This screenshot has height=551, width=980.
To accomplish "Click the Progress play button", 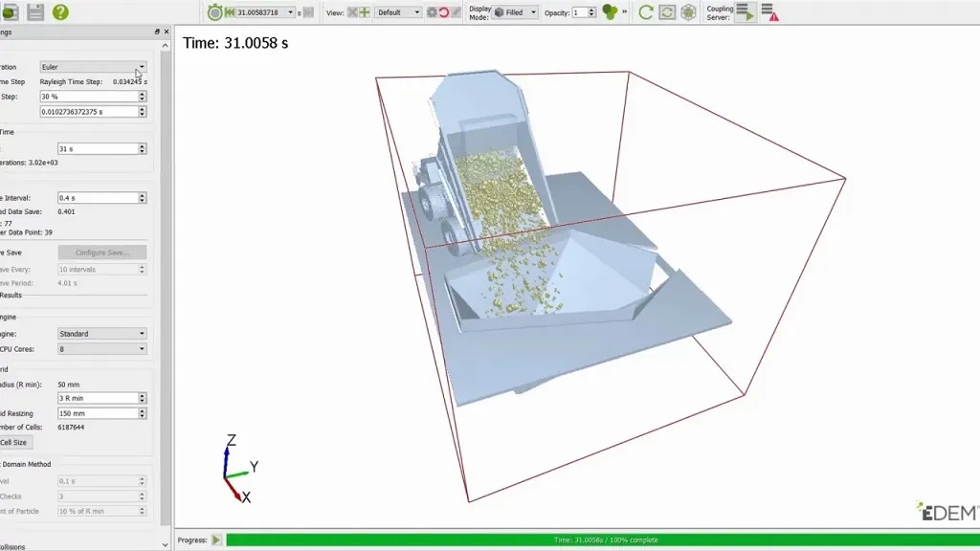I will [216, 540].
